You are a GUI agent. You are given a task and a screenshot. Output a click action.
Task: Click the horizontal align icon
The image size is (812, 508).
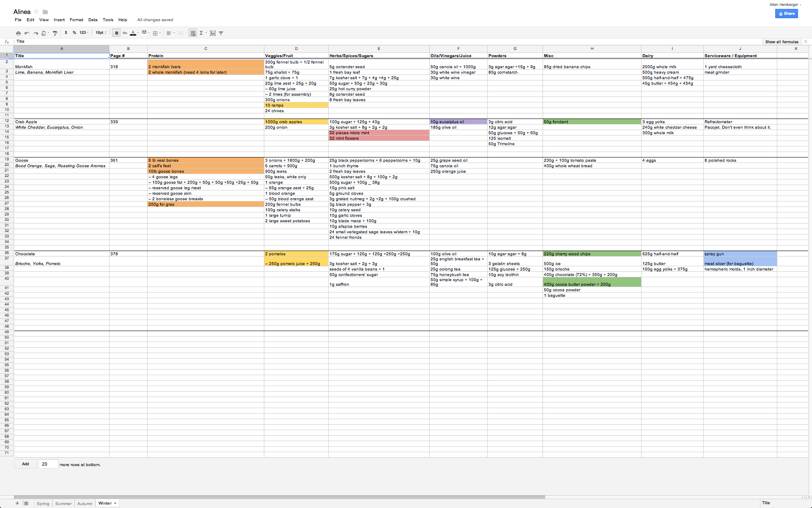pos(169,33)
